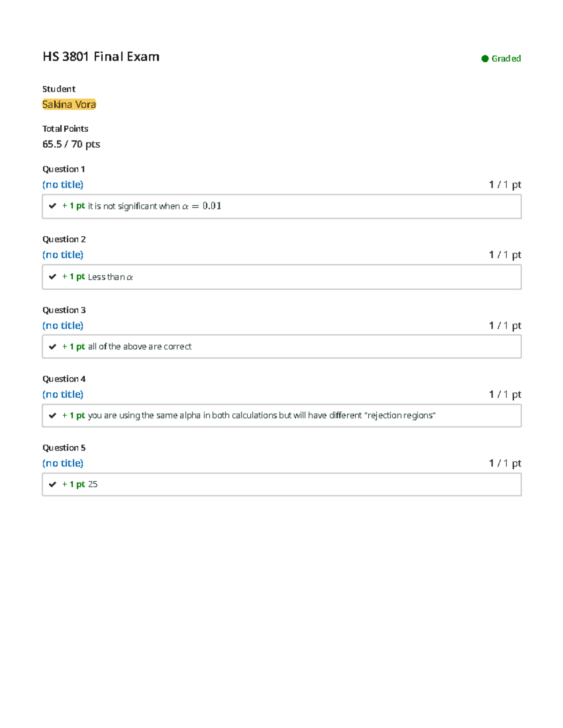Viewport: 563px width, 728px height.
Task: Click the checkmark beside the answer 25
Action: [53, 484]
